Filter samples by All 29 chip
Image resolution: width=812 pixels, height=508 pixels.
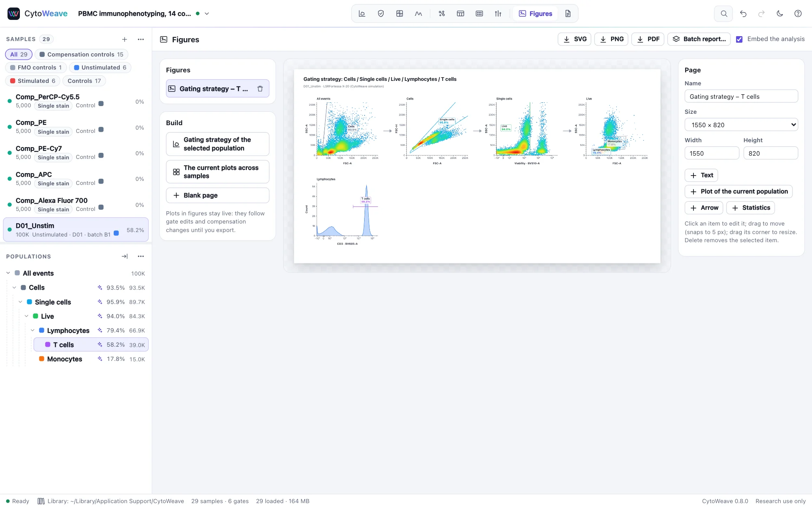tap(19, 54)
